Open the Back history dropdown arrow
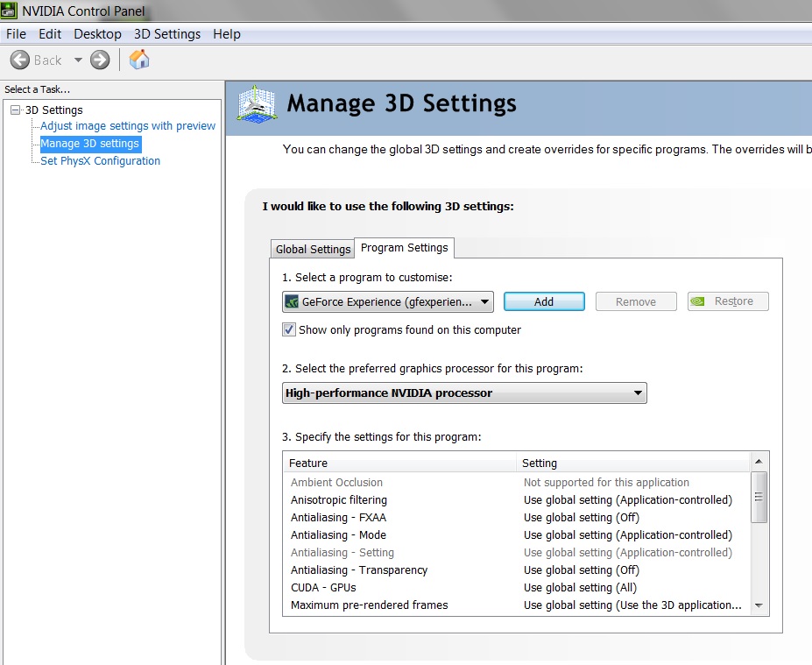Image resolution: width=812 pixels, height=665 pixels. click(78, 60)
